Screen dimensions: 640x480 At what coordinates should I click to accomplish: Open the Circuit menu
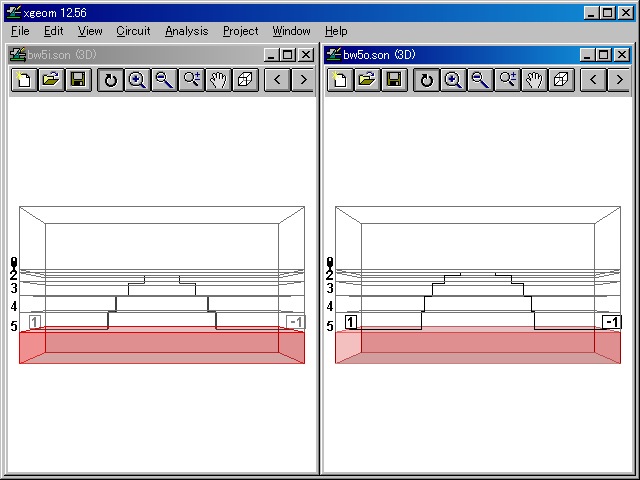133,31
